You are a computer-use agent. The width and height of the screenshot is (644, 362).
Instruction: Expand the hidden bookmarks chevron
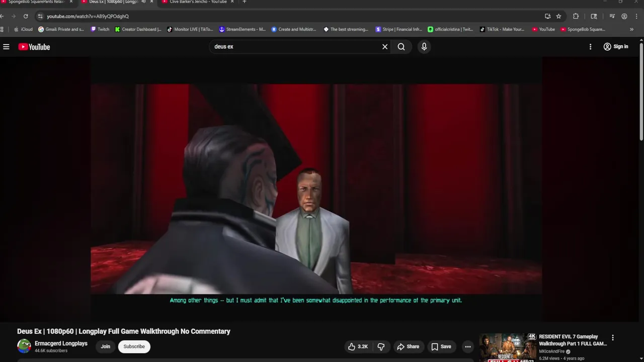tap(631, 29)
